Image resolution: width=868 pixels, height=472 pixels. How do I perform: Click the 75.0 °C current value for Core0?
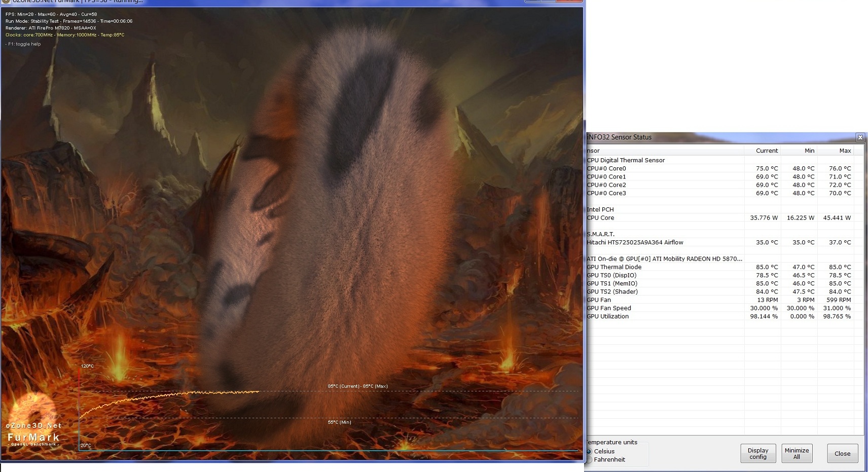click(x=767, y=168)
